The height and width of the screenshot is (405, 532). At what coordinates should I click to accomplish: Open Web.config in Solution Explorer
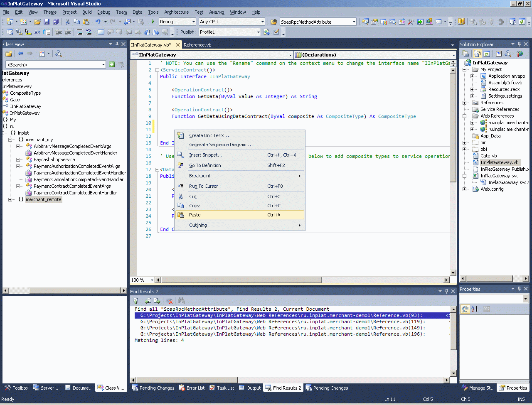pos(492,189)
